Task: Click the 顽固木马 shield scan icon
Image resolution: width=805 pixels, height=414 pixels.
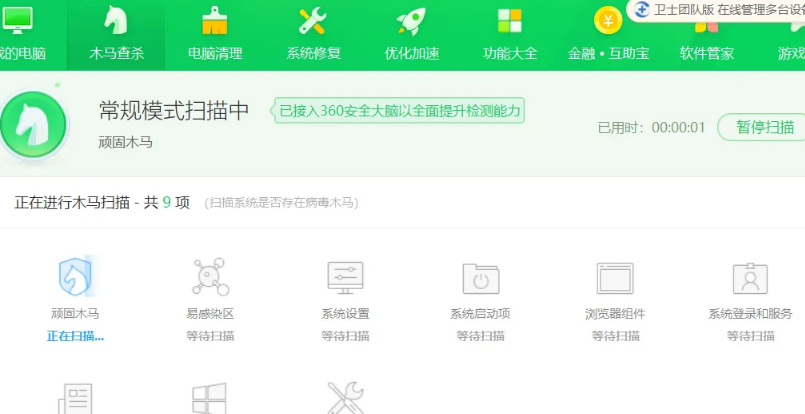Action: pyautogui.click(x=75, y=276)
